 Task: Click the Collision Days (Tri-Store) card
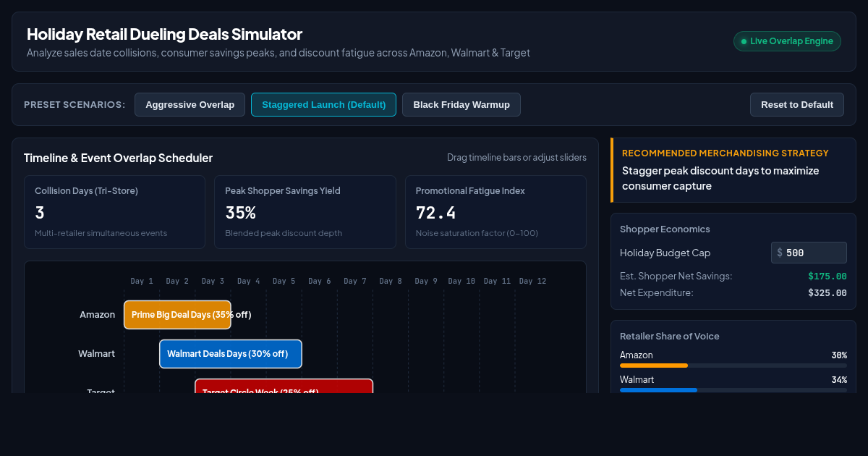point(114,212)
